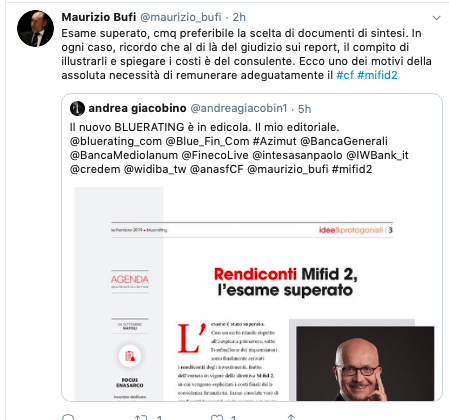Open Maurizio Bufi's profile avatar
449x420 pixels.
tap(35, 28)
